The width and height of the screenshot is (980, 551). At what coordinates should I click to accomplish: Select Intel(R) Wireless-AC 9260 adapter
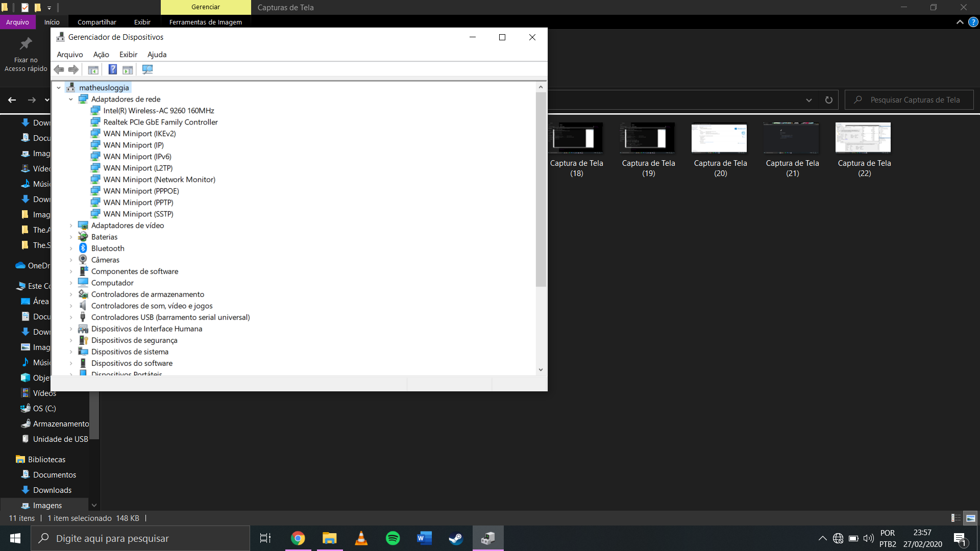(x=158, y=111)
